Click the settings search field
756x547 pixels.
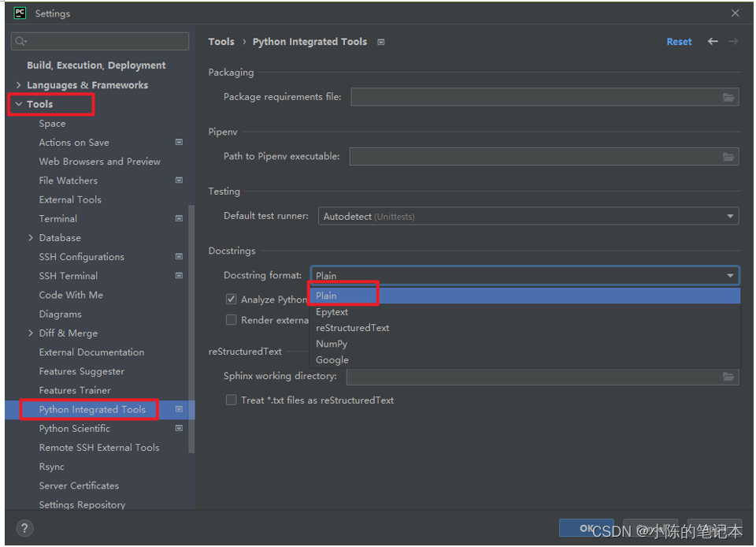100,42
